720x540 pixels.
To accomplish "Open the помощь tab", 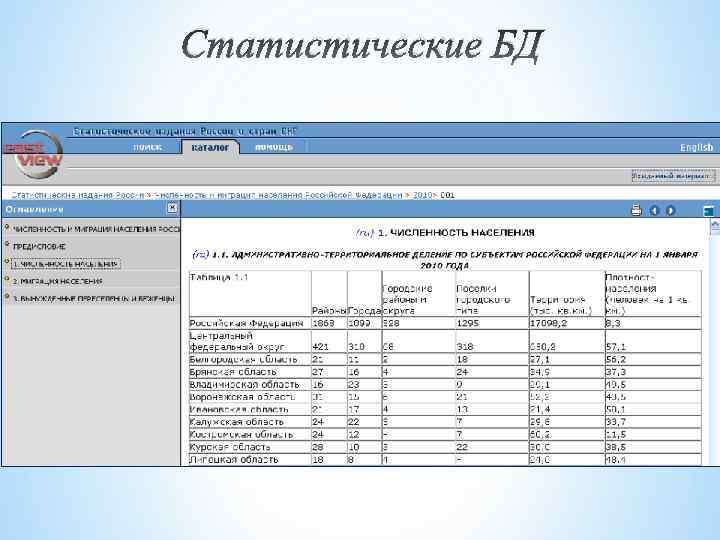I will (274, 147).
